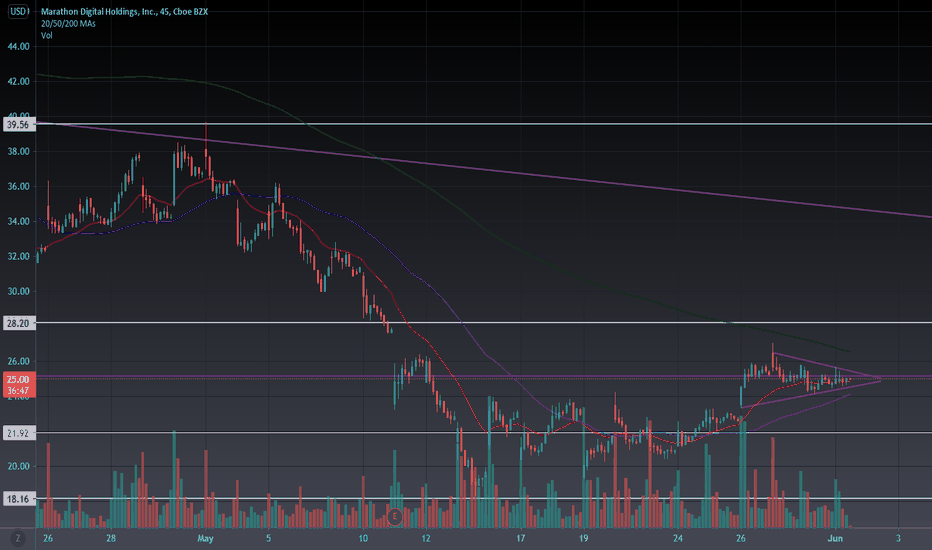Image resolution: width=932 pixels, height=550 pixels.
Task: Click the 10 date label on time axis
Action: point(363,539)
